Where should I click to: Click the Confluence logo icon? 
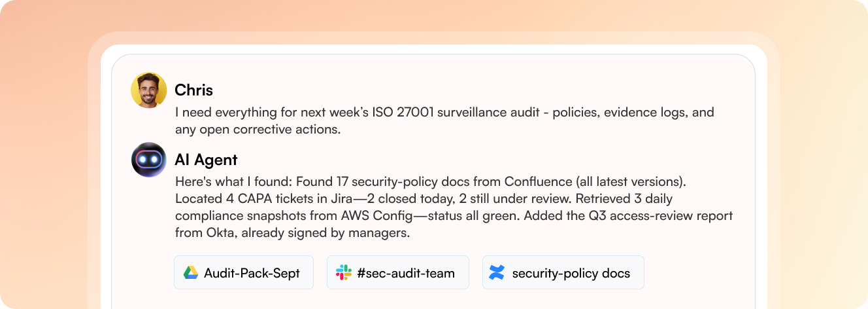click(497, 273)
